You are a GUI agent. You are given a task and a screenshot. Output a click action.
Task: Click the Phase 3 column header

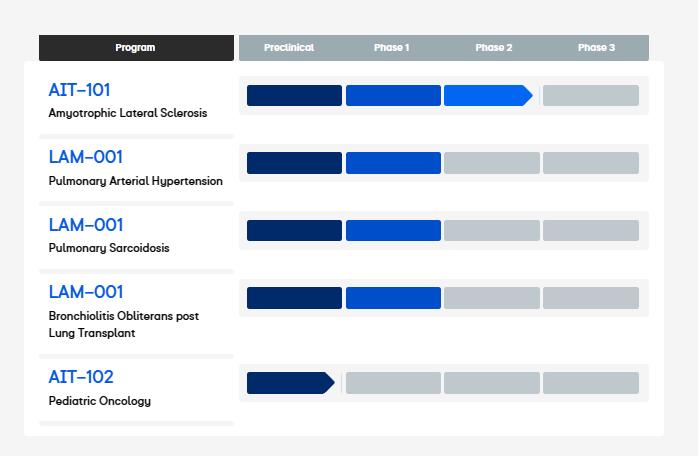pos(597,48)
